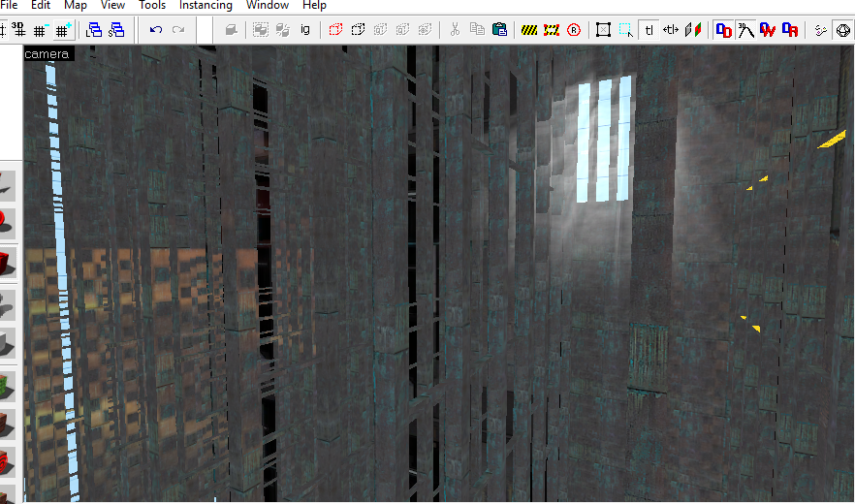Hide selected objects with red cube icon
This screenshot has width=855, height=504.
pyautogui.click(x=335, y=29)
